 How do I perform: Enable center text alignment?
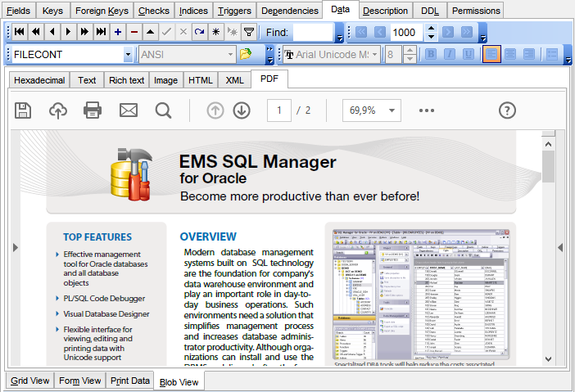tap(510, 54)
